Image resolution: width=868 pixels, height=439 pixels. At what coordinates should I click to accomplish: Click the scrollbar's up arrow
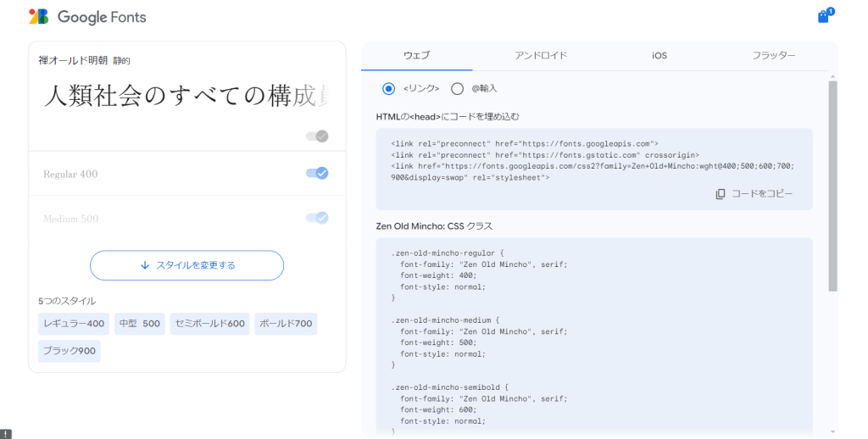click(x=832, y=75)
